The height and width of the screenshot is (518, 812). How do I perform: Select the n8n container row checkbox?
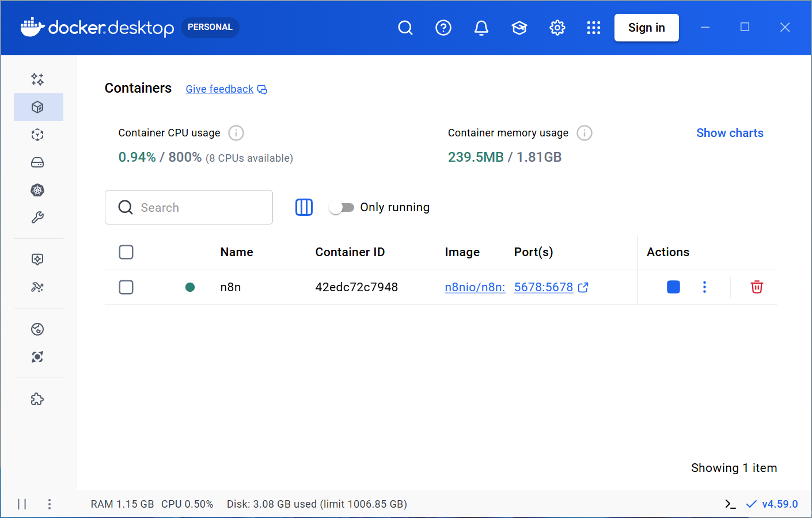click(126, 287)
